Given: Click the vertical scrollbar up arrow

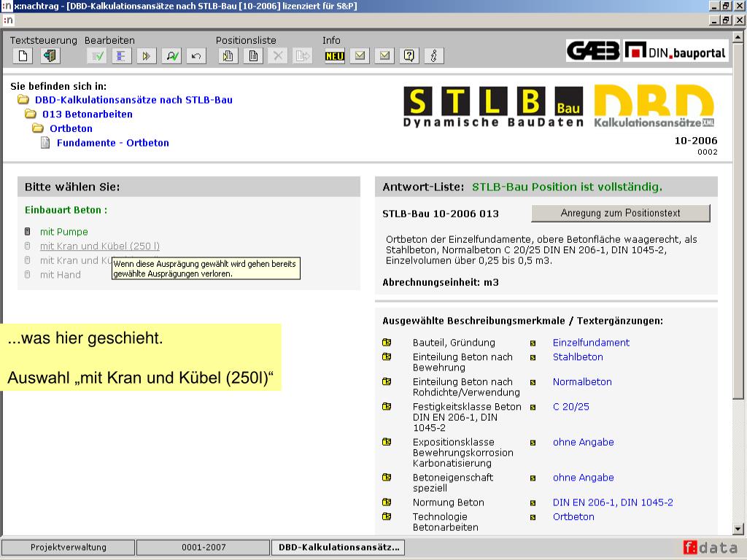Looking at the screenshot, I should pos(738,36).
